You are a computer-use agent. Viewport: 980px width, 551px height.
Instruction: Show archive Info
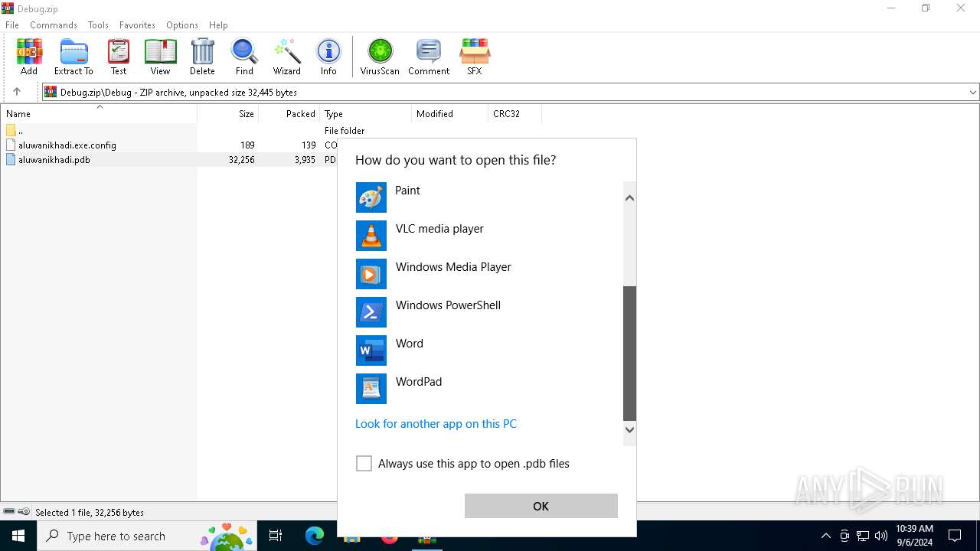(328, 57)
